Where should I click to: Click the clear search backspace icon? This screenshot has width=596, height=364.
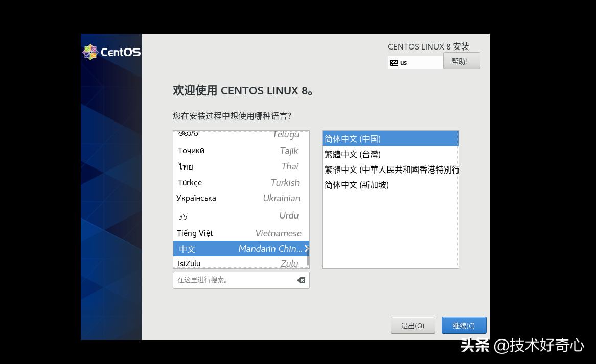301,280
